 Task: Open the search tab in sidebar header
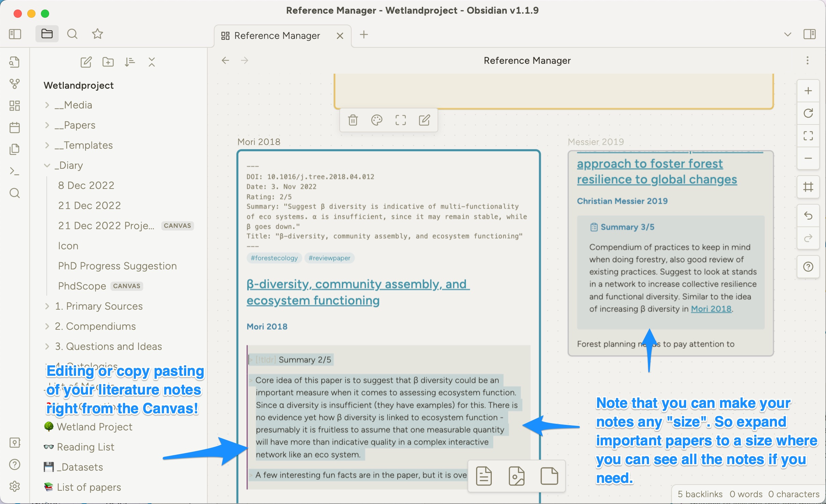[72, 34]
